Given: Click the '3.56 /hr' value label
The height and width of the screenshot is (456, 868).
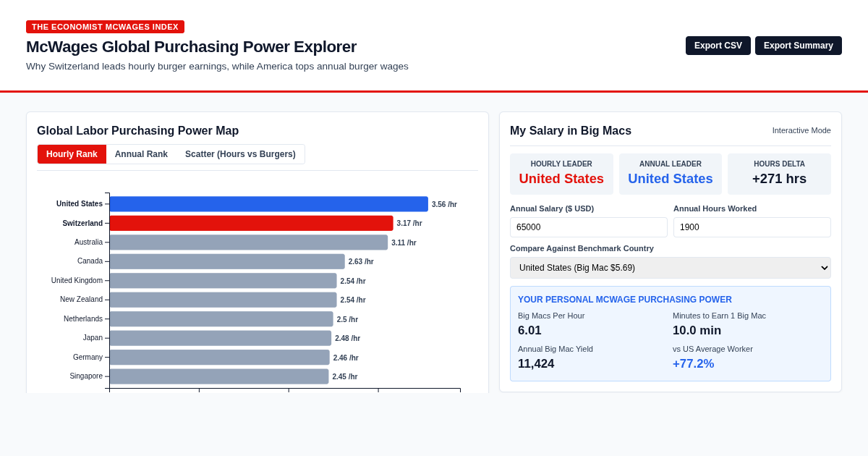Looking at the screenshot, I should click(x=444, y=205).
